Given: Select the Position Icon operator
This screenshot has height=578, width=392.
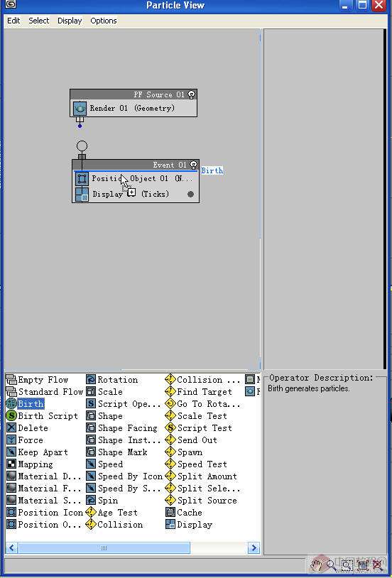Looking at the screenshot, I should pyautogui.click(x=45, y=513).
